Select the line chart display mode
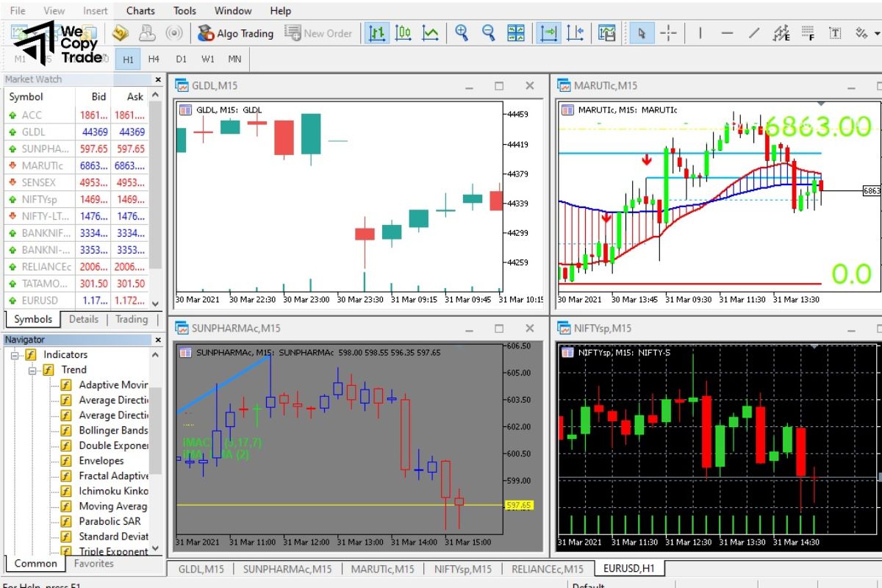882x588 pixels. point(431,33)
